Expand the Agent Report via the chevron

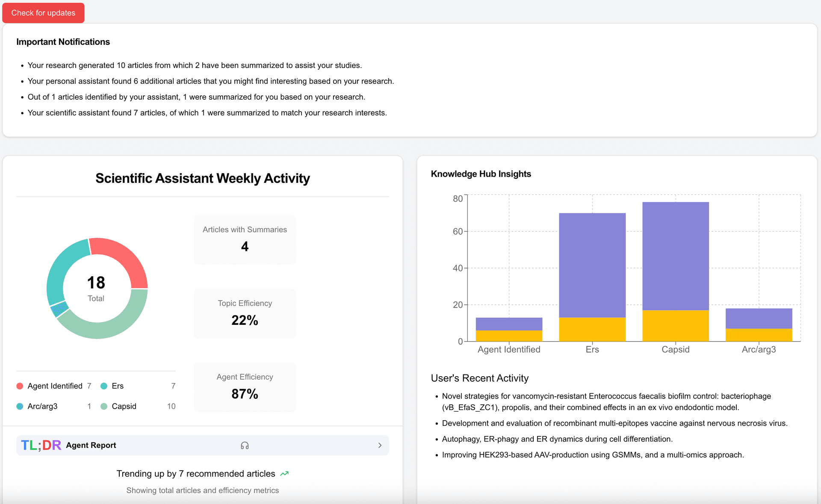(x=380, y=445)
